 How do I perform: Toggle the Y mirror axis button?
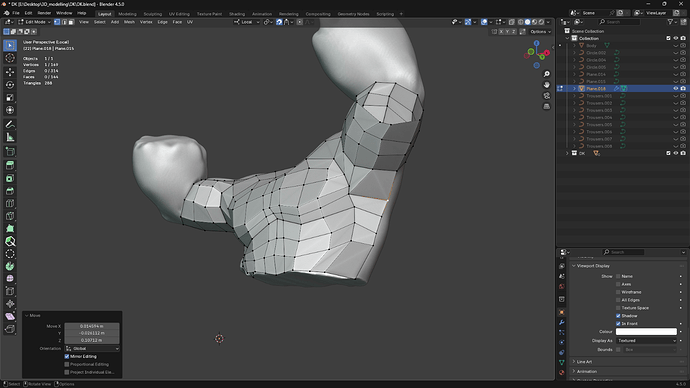point(507,32)
